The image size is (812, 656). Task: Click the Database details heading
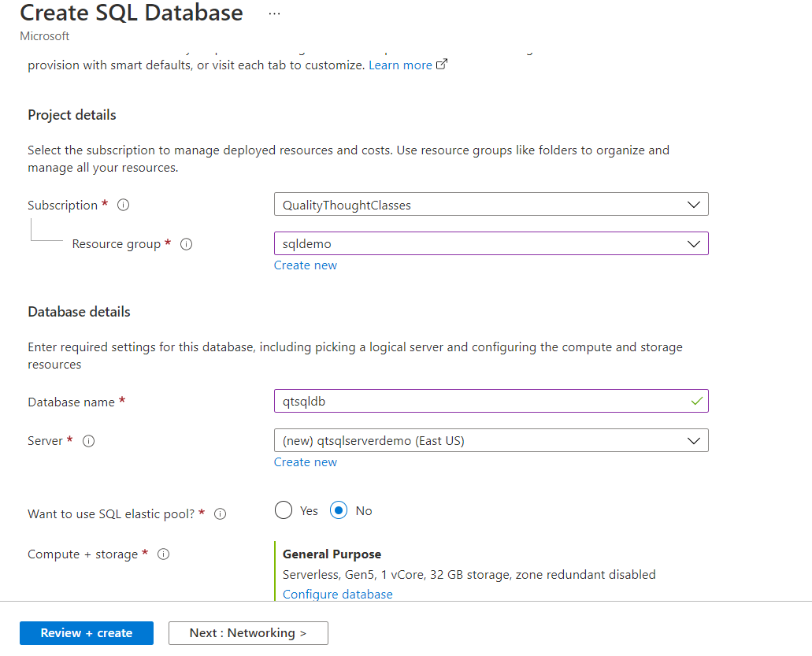click(x=80, y=312)
